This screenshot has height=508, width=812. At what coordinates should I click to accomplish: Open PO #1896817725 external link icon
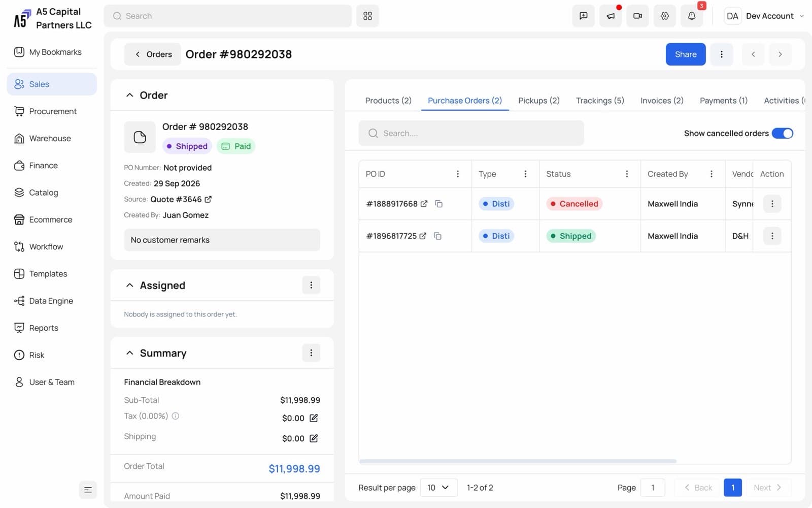click(423, 236)
